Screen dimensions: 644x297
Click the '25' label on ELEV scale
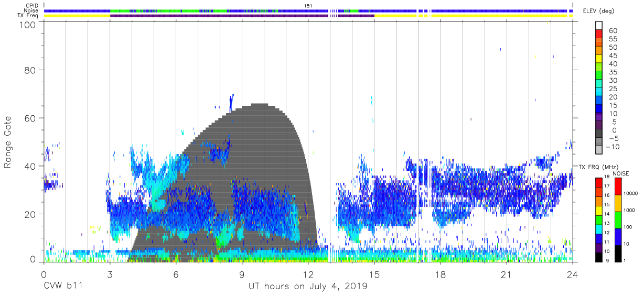point(613,89)
